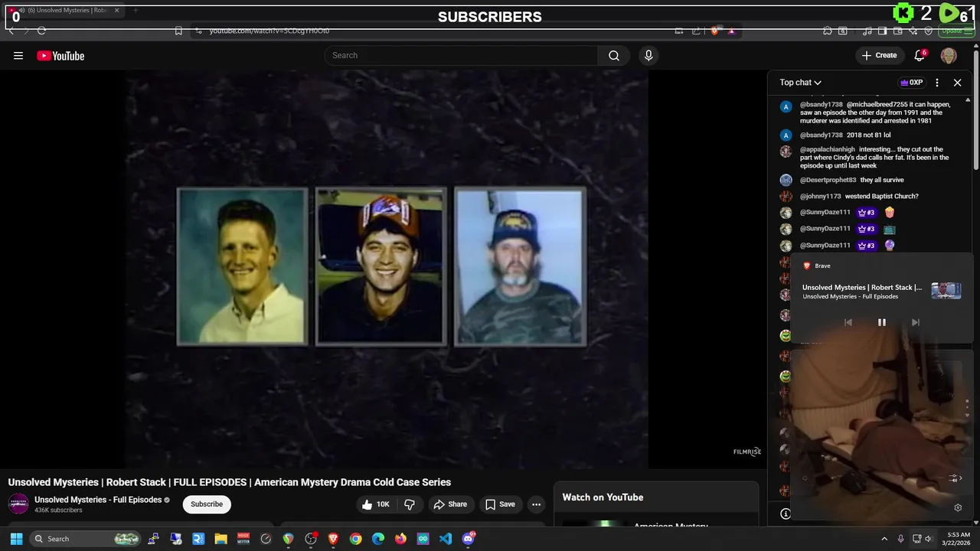The width and height of the screenshot is (980, 551).
Task: Close the live chat panel
Action: [x=957, y=82]
